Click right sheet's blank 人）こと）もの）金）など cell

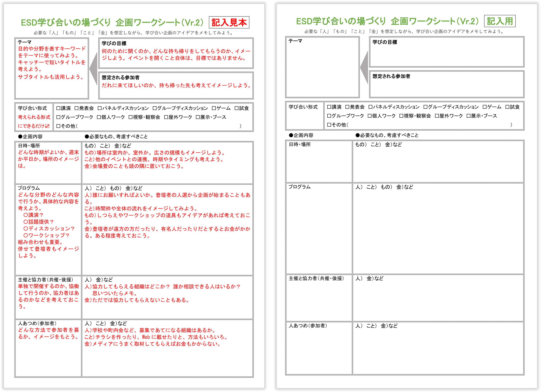pos(438,229)
